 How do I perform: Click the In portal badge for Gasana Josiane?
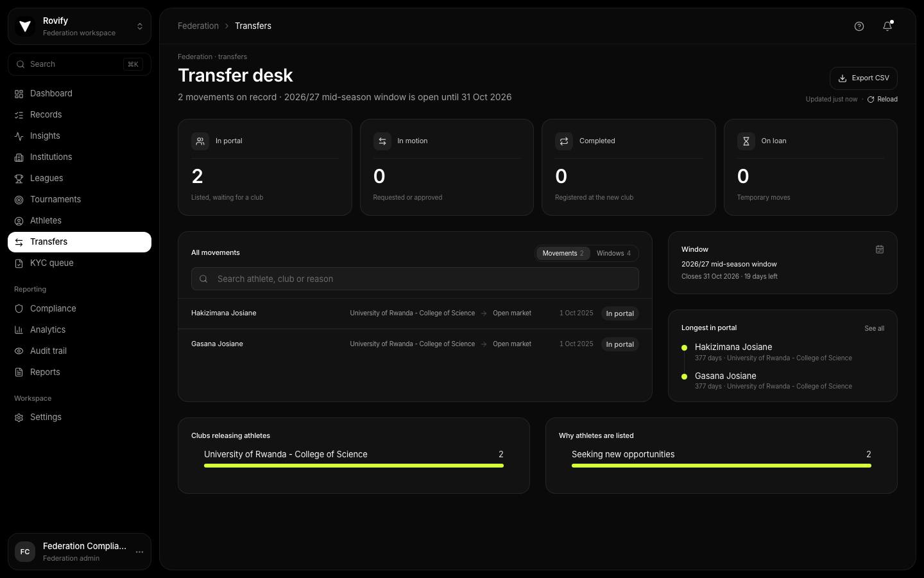click(620, 345)
